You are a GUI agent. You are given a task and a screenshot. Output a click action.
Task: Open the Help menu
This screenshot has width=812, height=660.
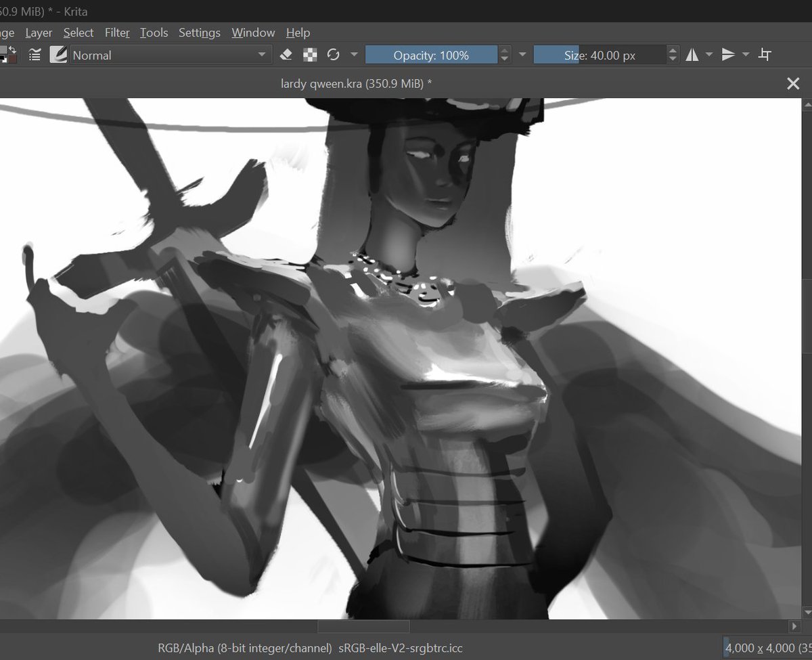pyautogui.click(x=298, y=32)
